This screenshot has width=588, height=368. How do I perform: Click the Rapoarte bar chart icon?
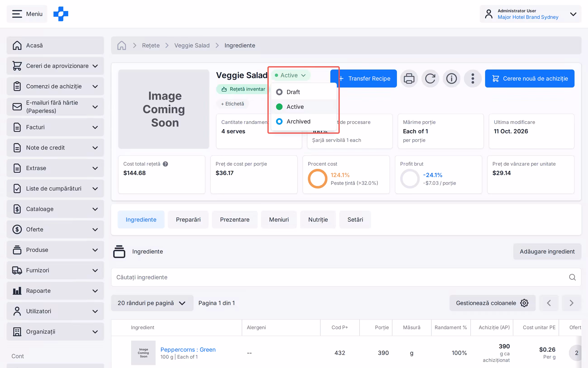(17, 291)
